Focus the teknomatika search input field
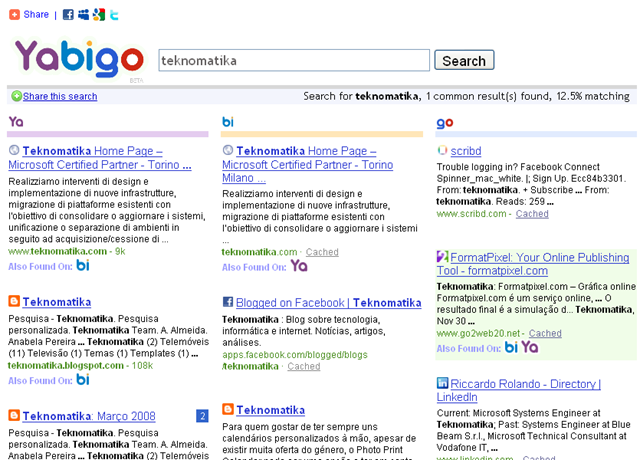The height and width of the screenshot is (460, 640). point(294,60)
